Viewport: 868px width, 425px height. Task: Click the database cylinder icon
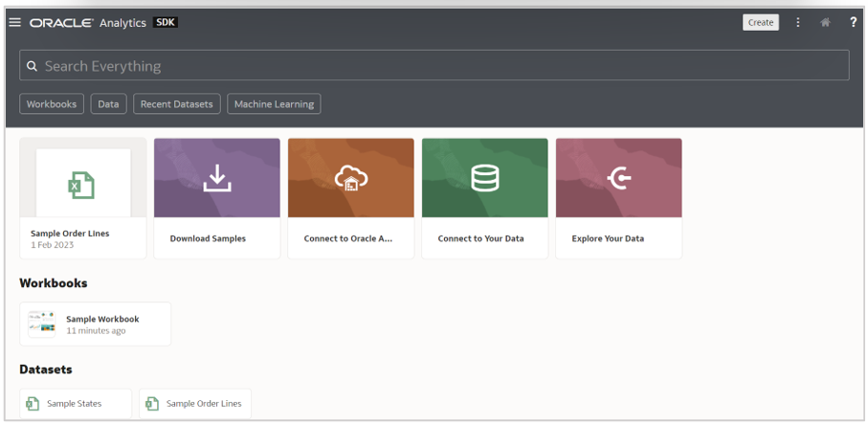click(485, 178)
